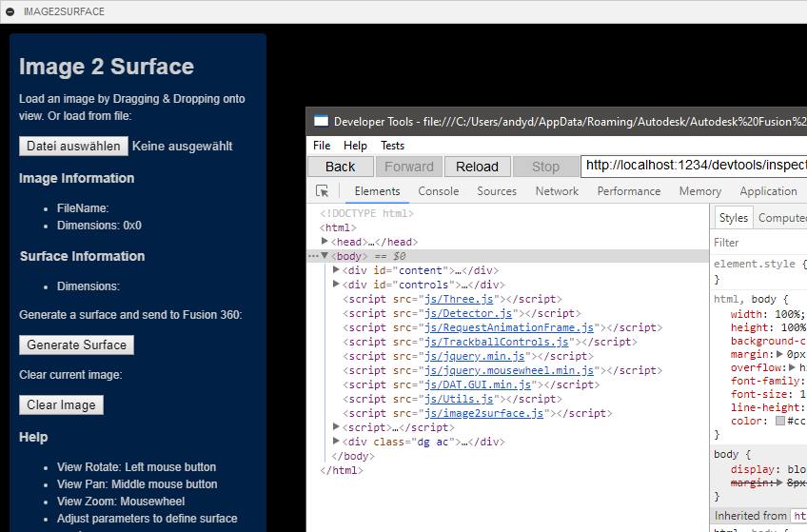Switch to the Elements tab
Image resolution: width=807 pixels, height=532 pixels.
coord(377,191)
